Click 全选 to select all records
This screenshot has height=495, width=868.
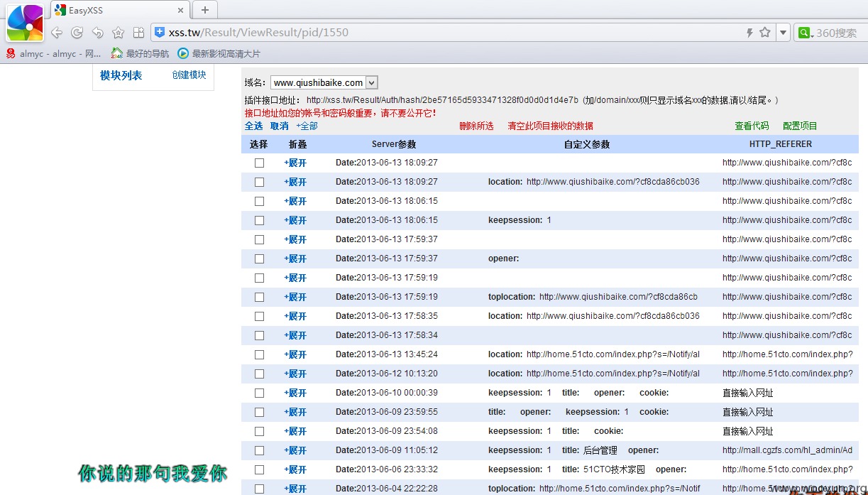(x=253, y=126)
